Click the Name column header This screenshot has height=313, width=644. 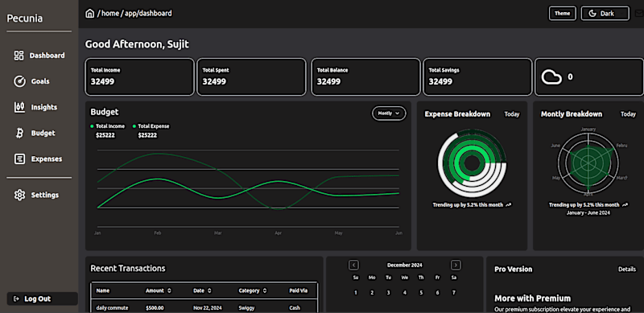coord(103,290)
